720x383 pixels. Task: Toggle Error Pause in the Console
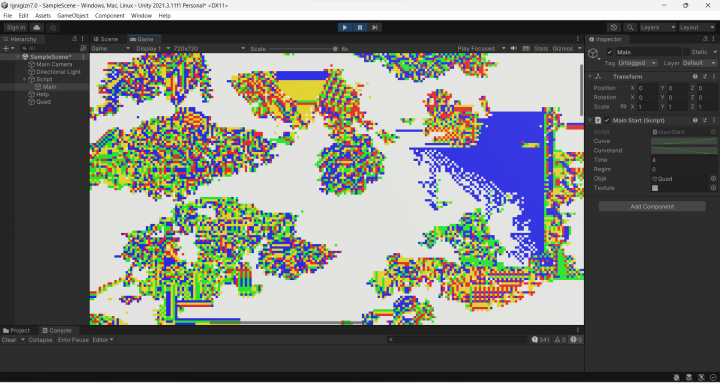coord(73,340)
